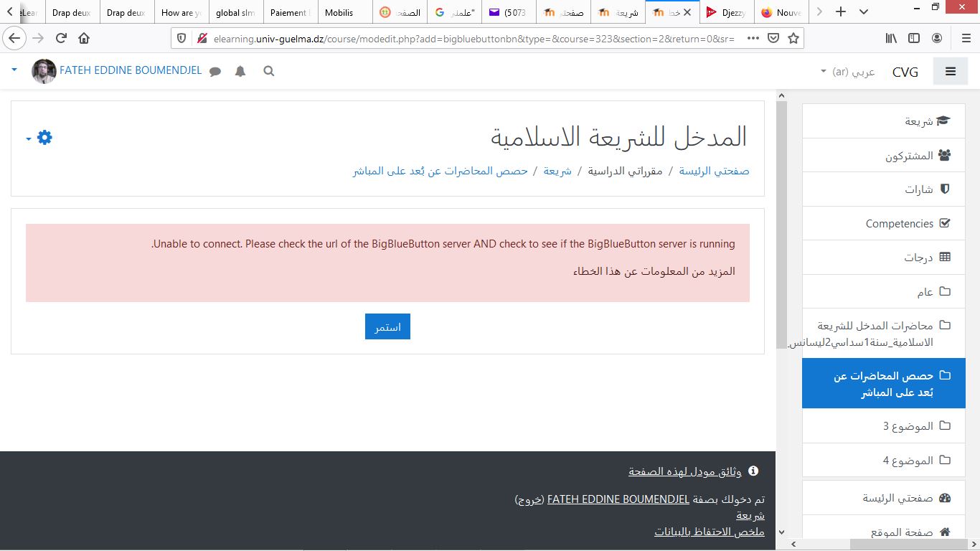
Task: Switch to the Nouve... Firefox tab
Action: [781, 12]
